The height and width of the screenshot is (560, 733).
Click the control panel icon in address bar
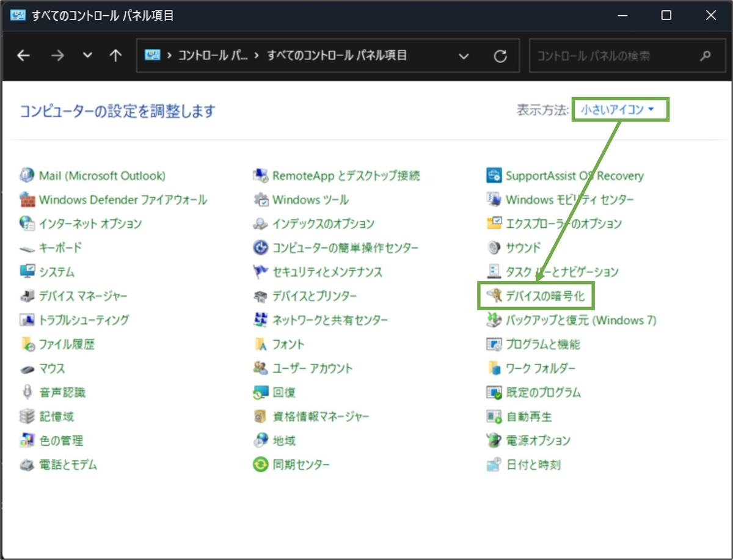(152, 56)
